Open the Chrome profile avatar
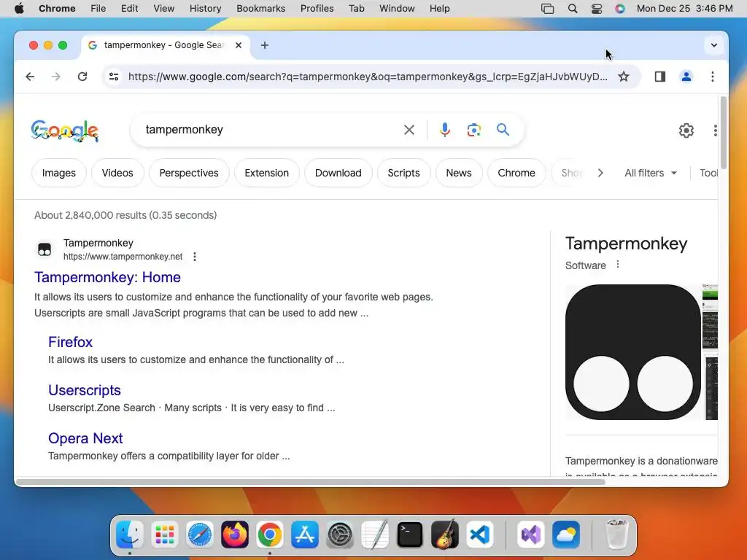Image resolution: width=747 pixels, height=560 pixels. 686,77
